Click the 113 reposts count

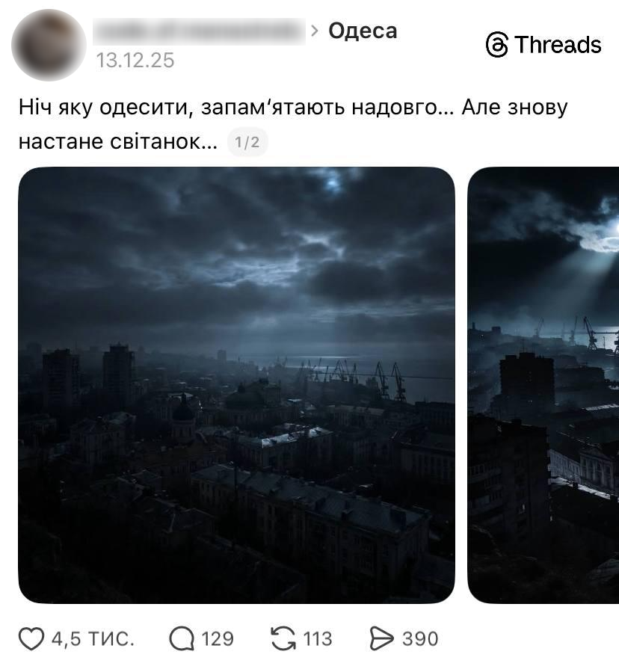click(318, 639)
